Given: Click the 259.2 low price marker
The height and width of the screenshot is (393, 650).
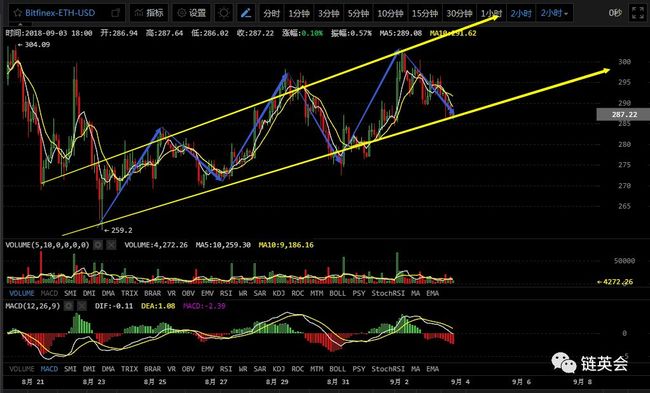Looking at the screenshot, I should point(118,230).
